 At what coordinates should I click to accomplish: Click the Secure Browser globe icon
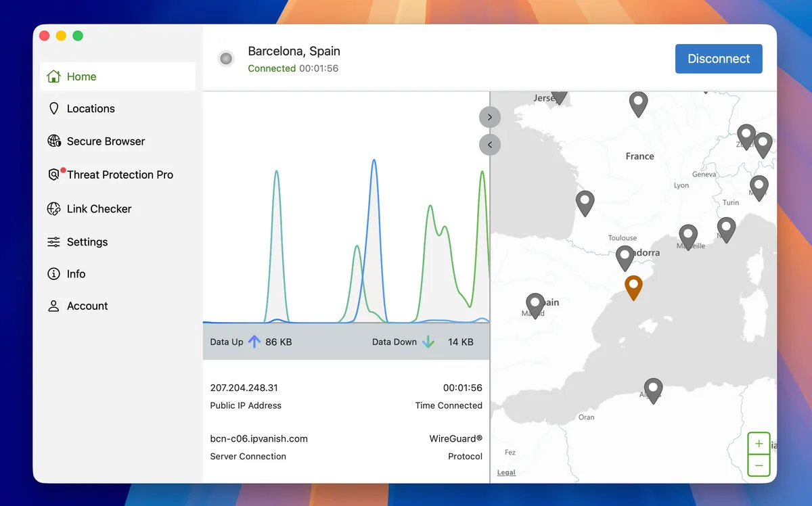tap(54, 141)
